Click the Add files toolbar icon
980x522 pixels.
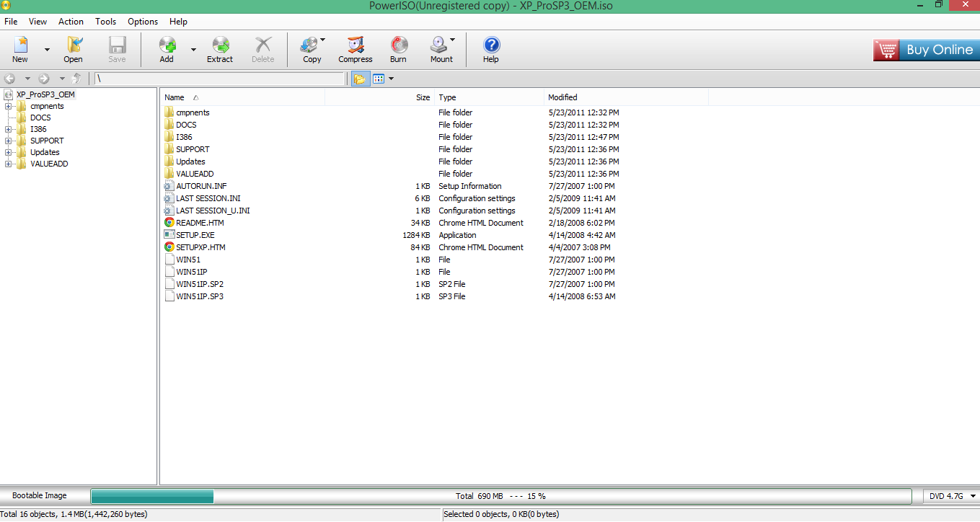[x=167, y=45]
